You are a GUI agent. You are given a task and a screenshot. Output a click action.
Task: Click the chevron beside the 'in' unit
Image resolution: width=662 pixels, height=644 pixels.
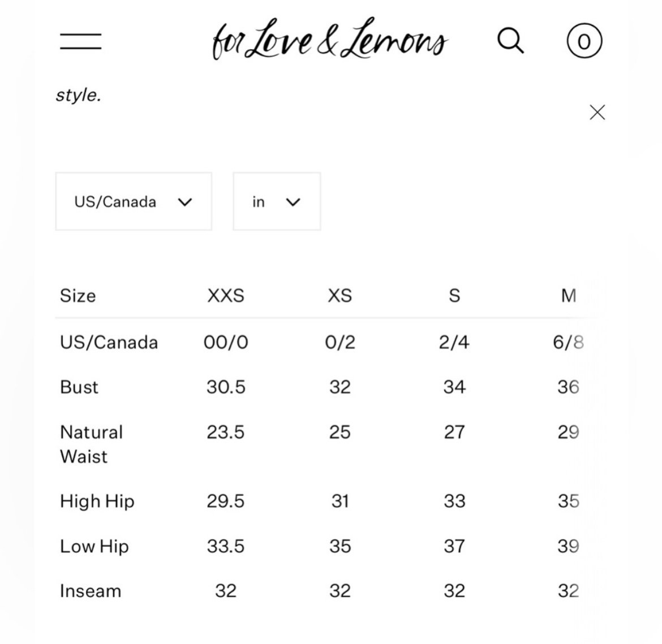coord(293,202)
